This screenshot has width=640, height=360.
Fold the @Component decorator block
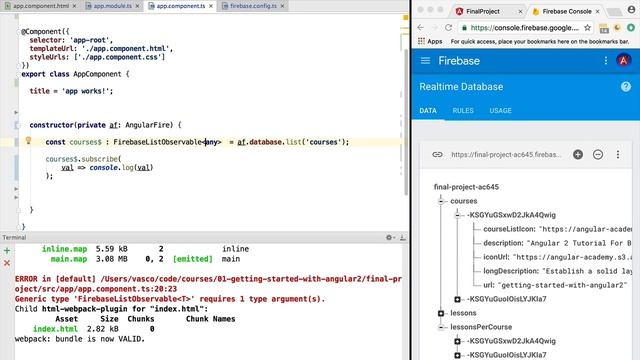point(19,32)
